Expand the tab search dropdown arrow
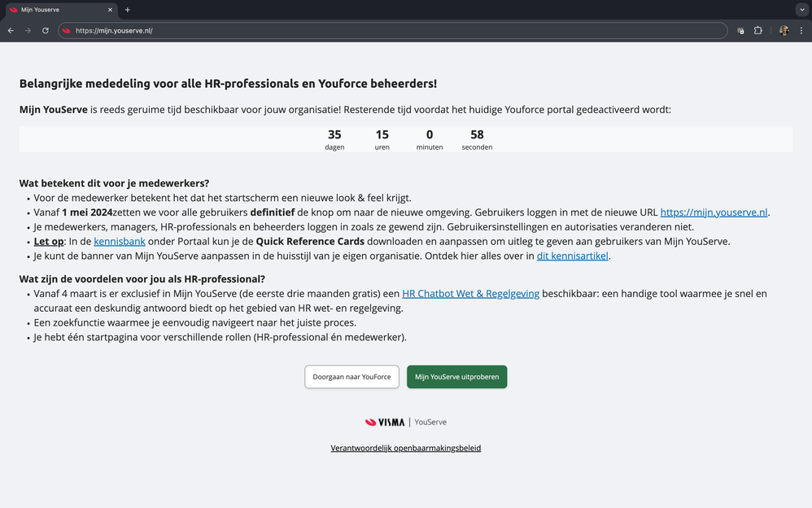 click(802, 10)
